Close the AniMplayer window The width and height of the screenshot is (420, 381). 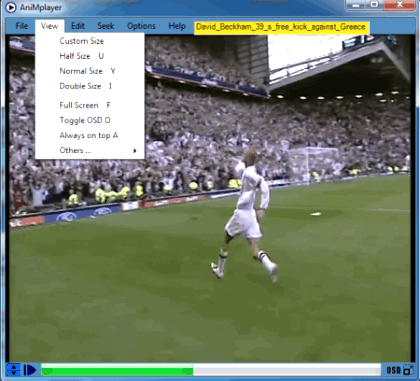[x=399, y=5]
